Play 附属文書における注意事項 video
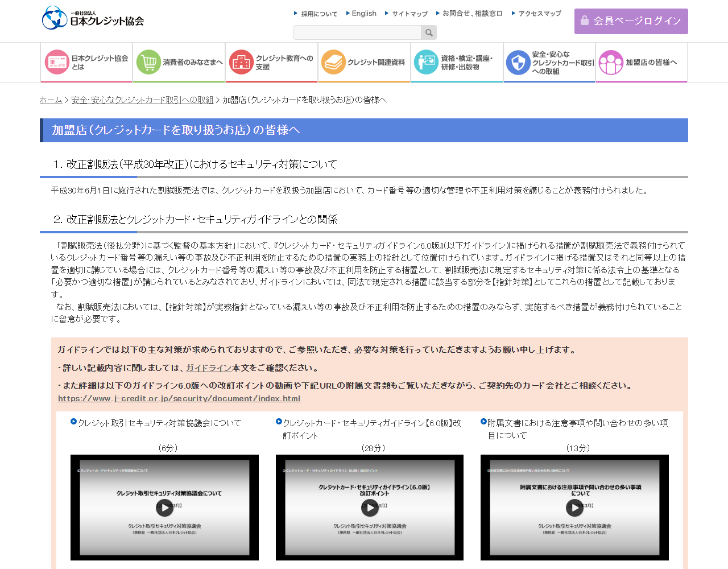 tap(574, 508)
